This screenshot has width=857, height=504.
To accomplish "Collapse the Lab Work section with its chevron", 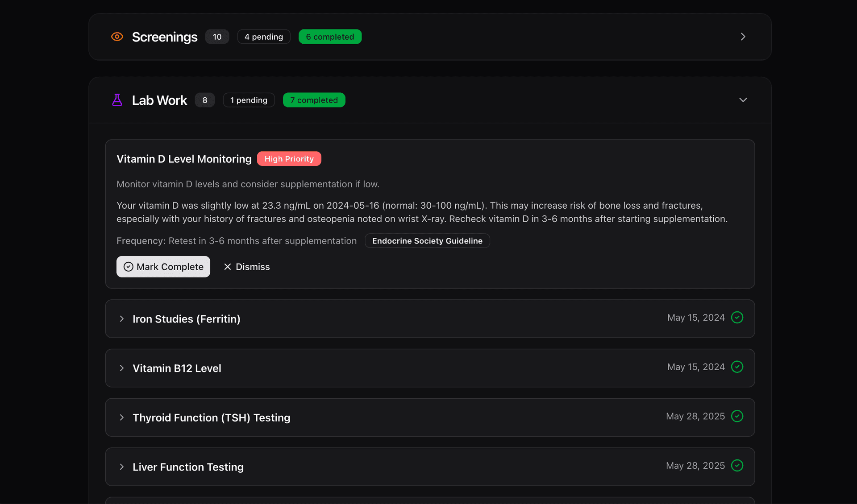I will point(743,100).
